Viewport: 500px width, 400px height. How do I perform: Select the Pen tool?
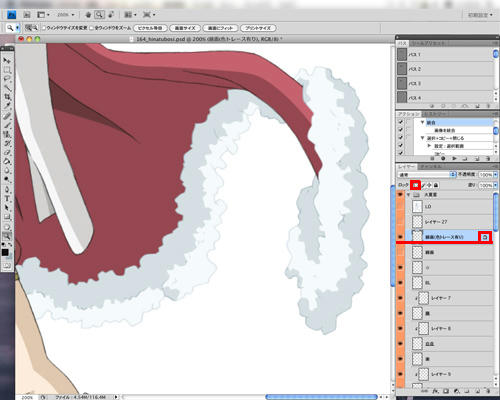(x=7, y=189)
